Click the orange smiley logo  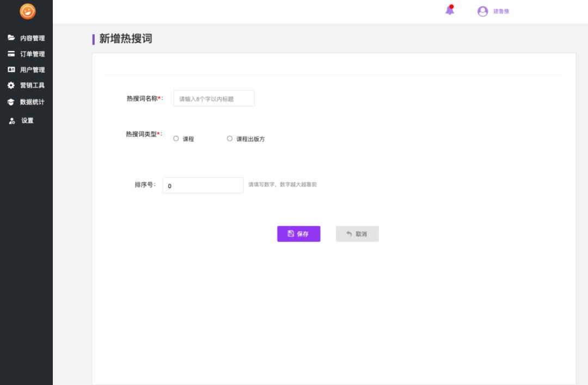27,11
